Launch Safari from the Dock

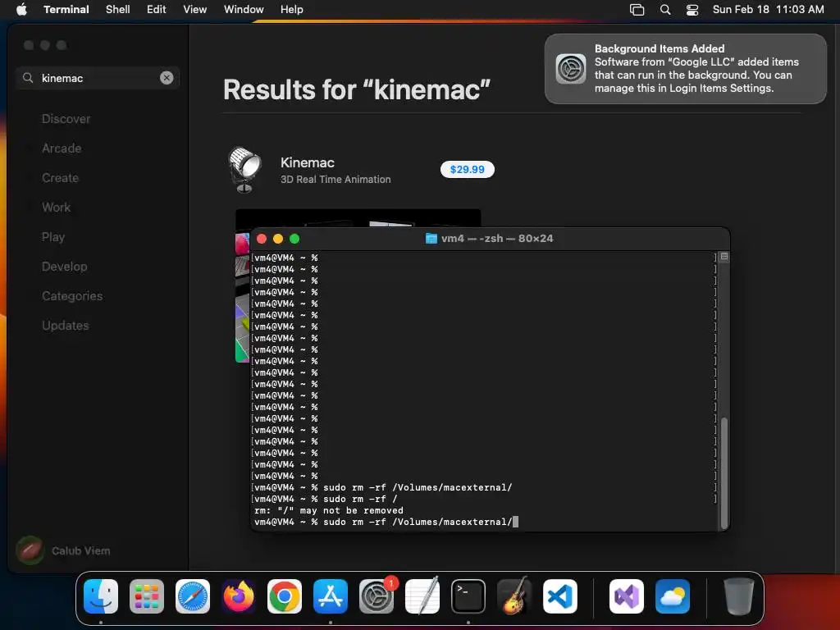pos(193,596)
